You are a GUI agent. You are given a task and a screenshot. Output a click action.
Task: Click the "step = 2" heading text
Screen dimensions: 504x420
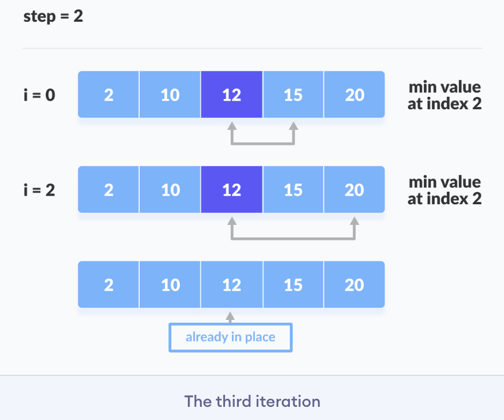[x=53, y=16]
